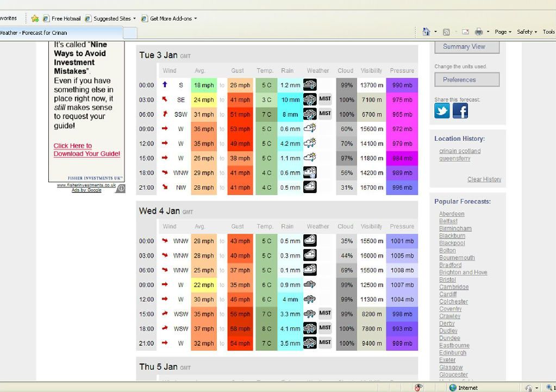Open the Edinburgh forecast link
Viewport: 556px width, 392px height.
pos(452,353)
